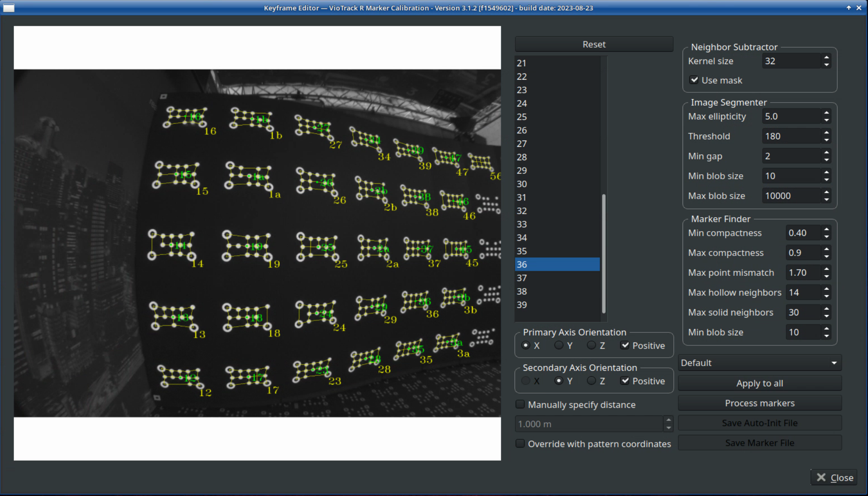
Task: Increase Max ellipticity with up arrow
Action: point(826,113)
